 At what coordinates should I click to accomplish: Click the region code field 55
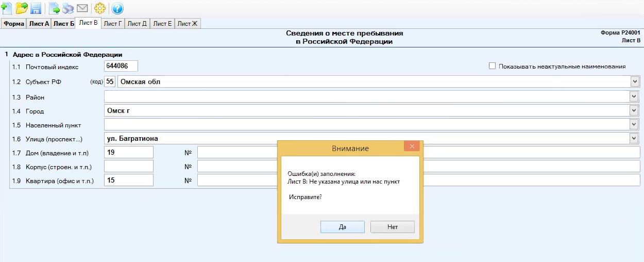[x=110, y=81]
